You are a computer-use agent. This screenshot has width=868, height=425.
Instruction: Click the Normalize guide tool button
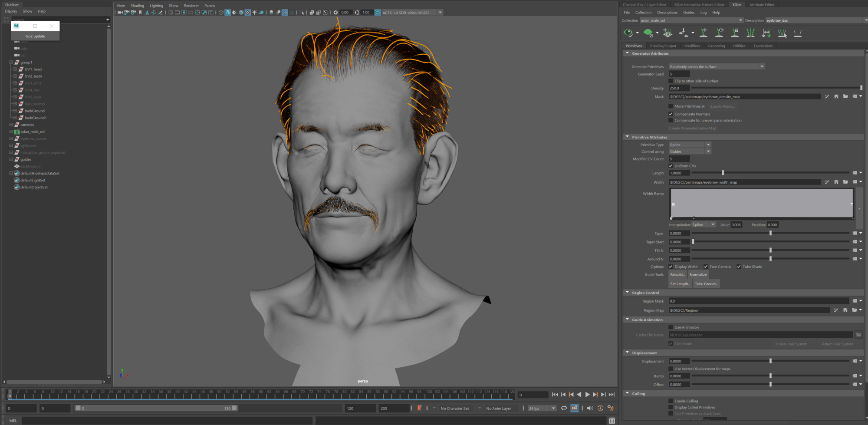698,275
